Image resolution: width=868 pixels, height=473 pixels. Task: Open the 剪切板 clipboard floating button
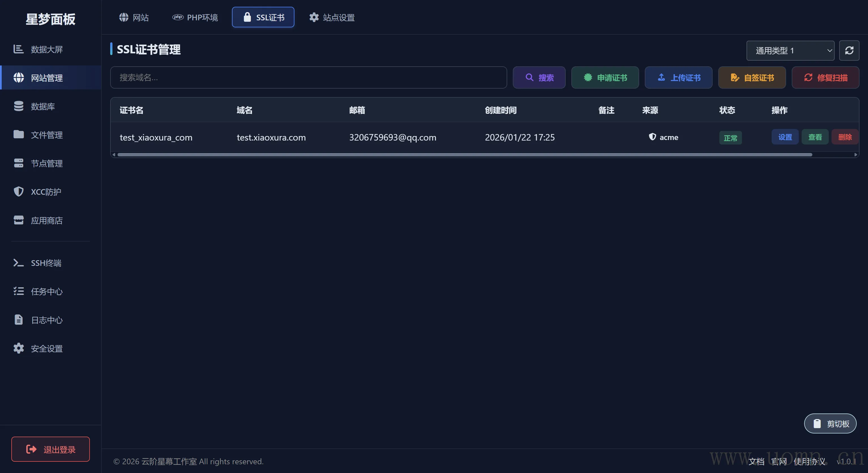830,424
